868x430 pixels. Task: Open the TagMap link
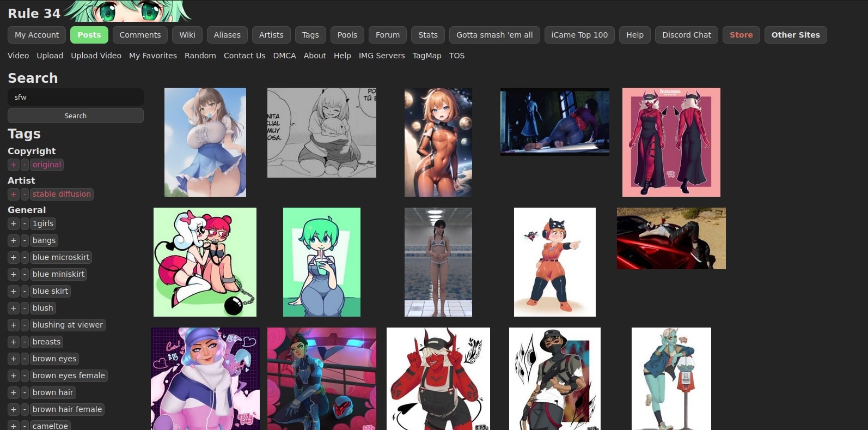[427, 56]
